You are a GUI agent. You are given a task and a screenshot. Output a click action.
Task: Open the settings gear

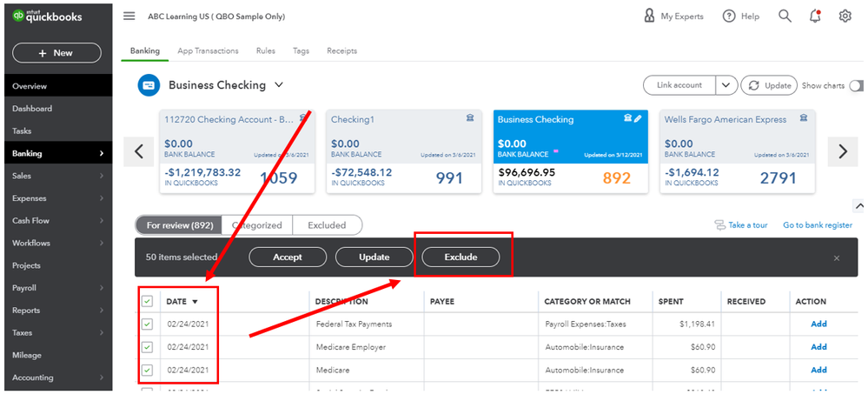coord(845,16)
